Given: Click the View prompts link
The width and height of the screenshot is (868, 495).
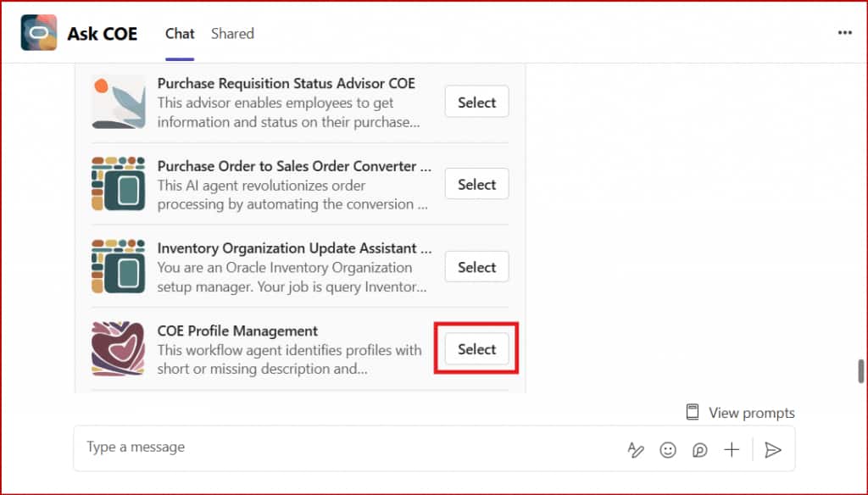Looking at the screenshot, I should tap(751, 413).
